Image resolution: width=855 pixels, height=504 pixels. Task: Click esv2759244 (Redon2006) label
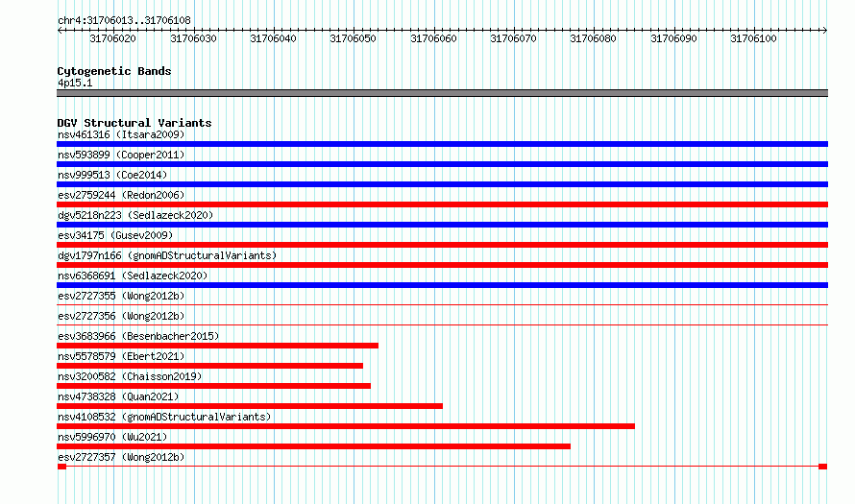121,195
